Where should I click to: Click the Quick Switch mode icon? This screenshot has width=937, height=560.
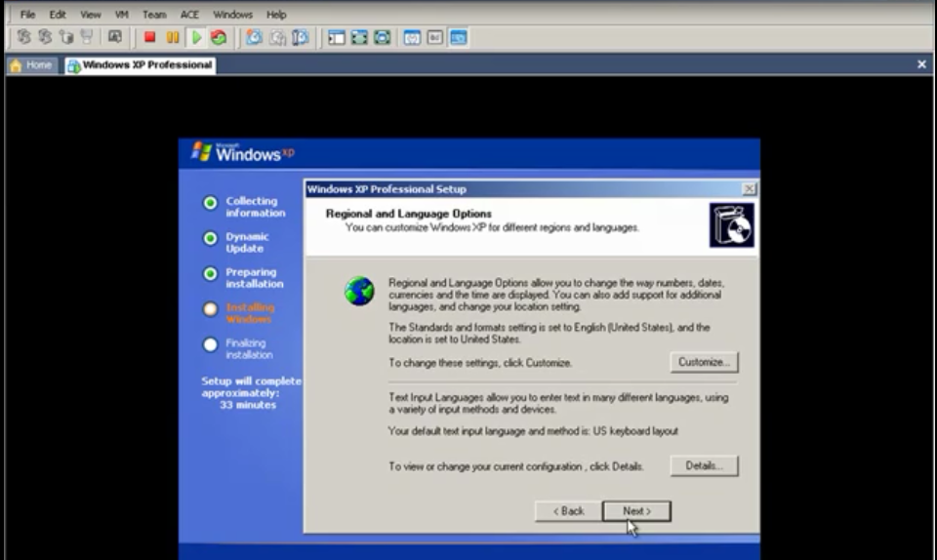[x=359, y=38]
